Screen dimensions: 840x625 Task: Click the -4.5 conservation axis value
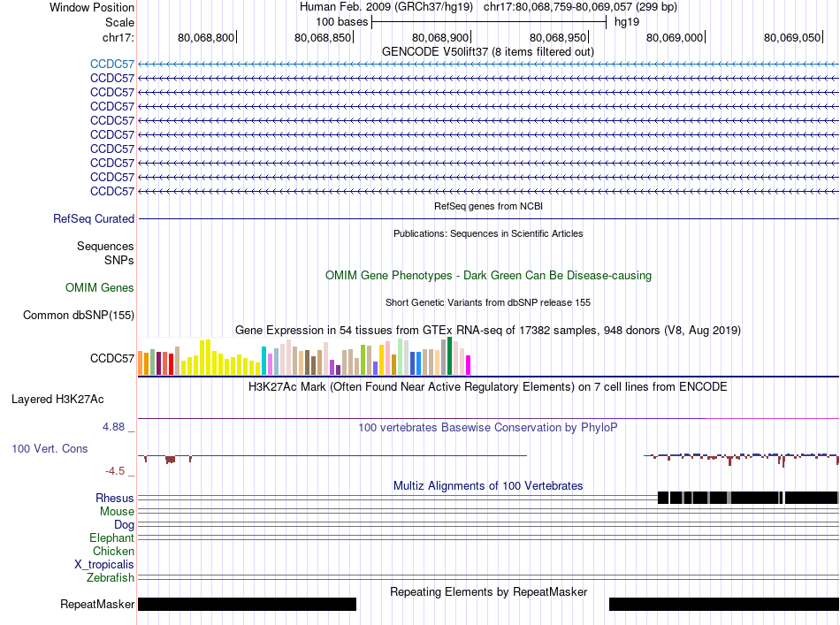pos(115,471)
